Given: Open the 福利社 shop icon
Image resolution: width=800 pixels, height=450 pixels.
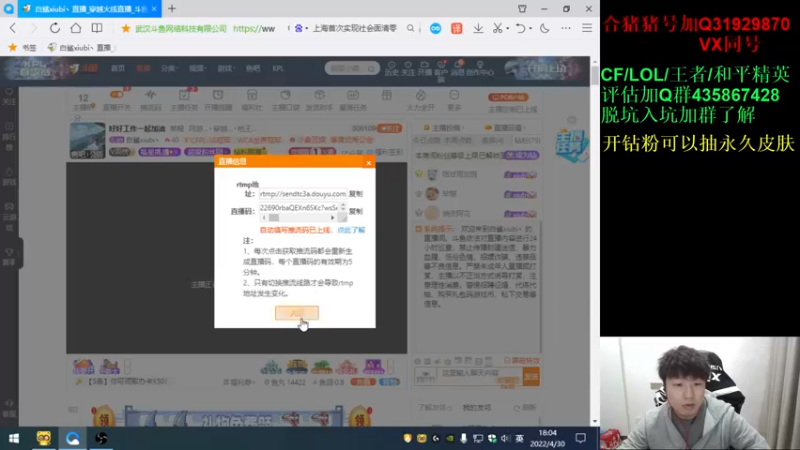Looking at the screenshot, I should pos(252,100).
